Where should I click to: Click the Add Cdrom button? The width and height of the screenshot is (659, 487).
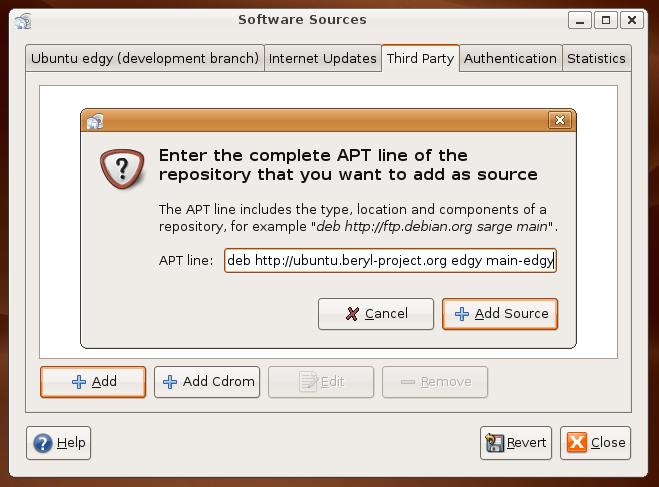[207, 382]
